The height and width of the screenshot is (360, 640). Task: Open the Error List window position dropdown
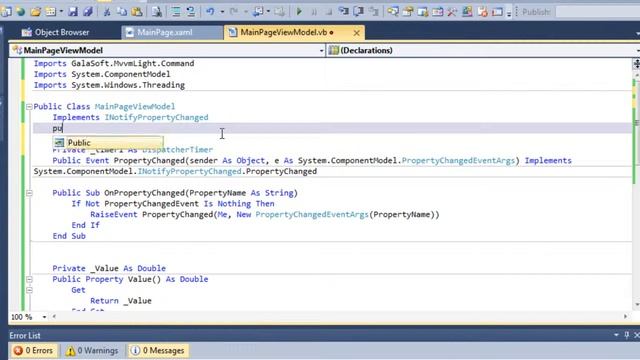[x=616, y=335]
